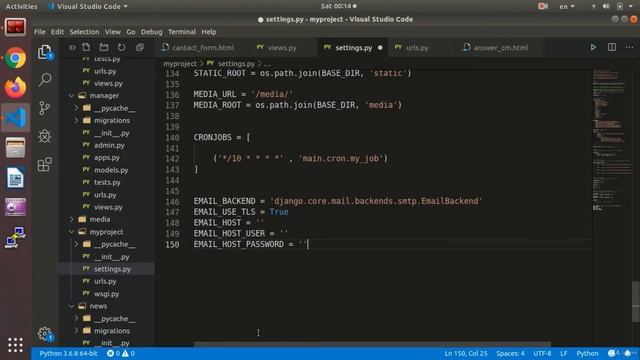Change language mode via Python
Viewport: 640px width, 360px height.
(587, 353)
